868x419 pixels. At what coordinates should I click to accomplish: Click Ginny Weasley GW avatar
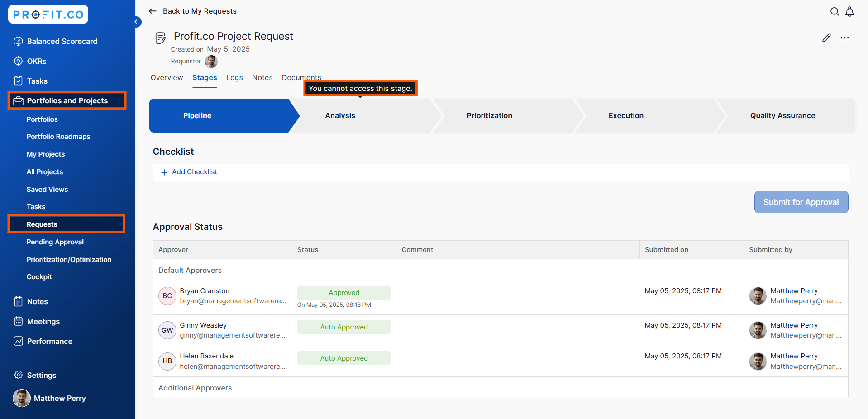[x=167, y=330]
